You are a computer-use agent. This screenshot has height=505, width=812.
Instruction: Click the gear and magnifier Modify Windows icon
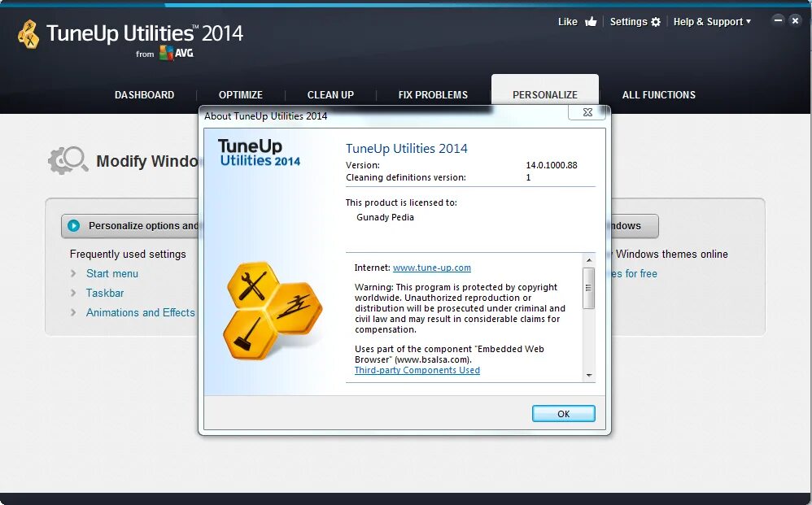click(x=68, y=160)
